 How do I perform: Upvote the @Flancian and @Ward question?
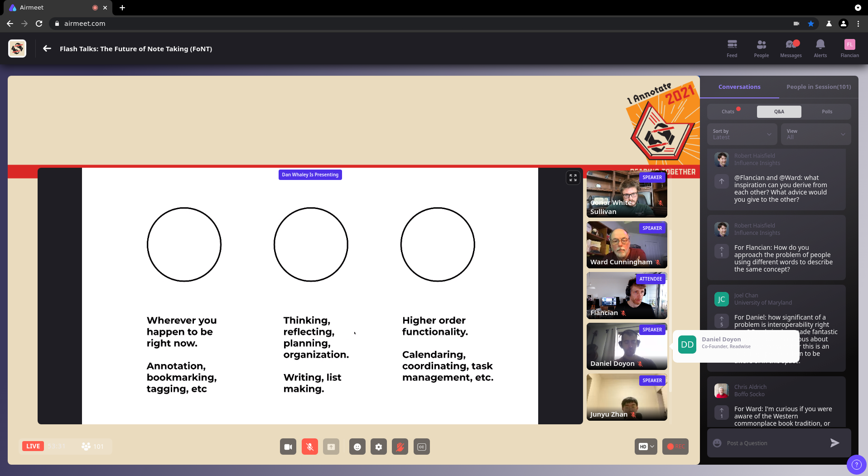(x=722, y=181)
